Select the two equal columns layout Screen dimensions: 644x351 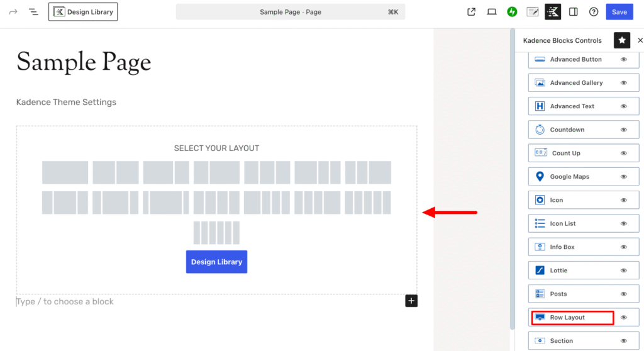pyautogui.click(x=116, y=172)
